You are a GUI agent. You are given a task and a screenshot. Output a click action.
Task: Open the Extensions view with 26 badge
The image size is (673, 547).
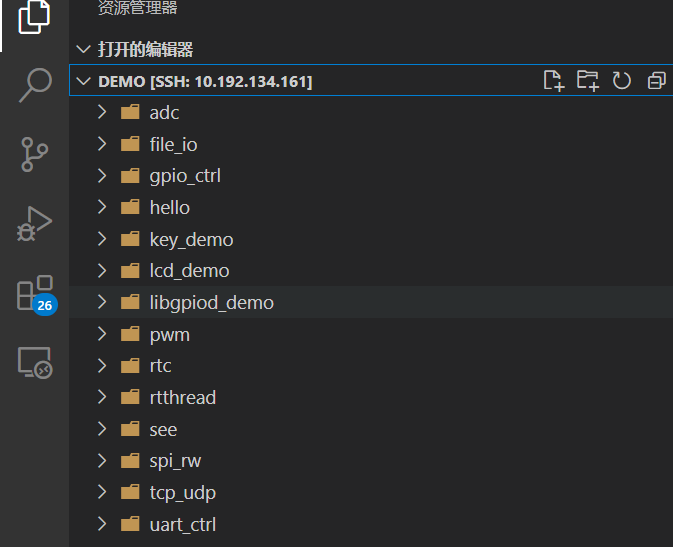pos(34,295)
